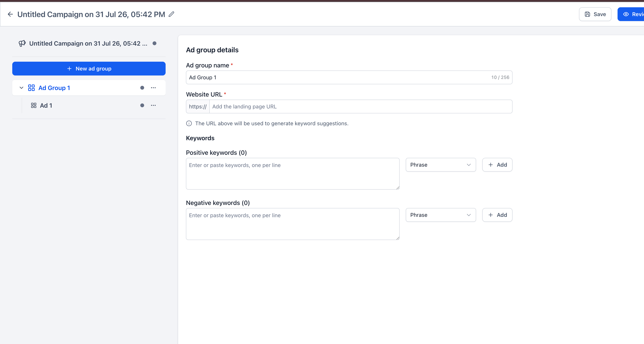Edit campaign title with pencil icon
The width and height of the screenshot is (644, 344).
pyautogui.click(x=171, y=14)
